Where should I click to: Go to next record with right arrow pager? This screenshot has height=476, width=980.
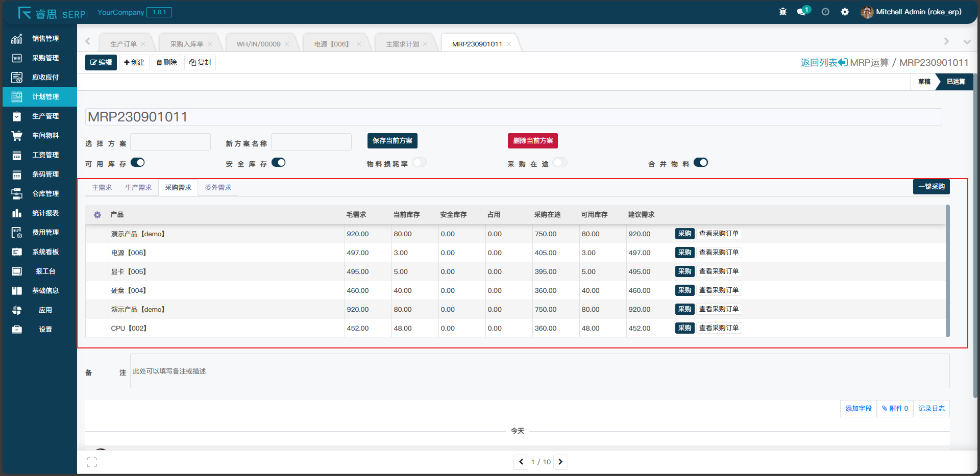[x=560, y=462]
